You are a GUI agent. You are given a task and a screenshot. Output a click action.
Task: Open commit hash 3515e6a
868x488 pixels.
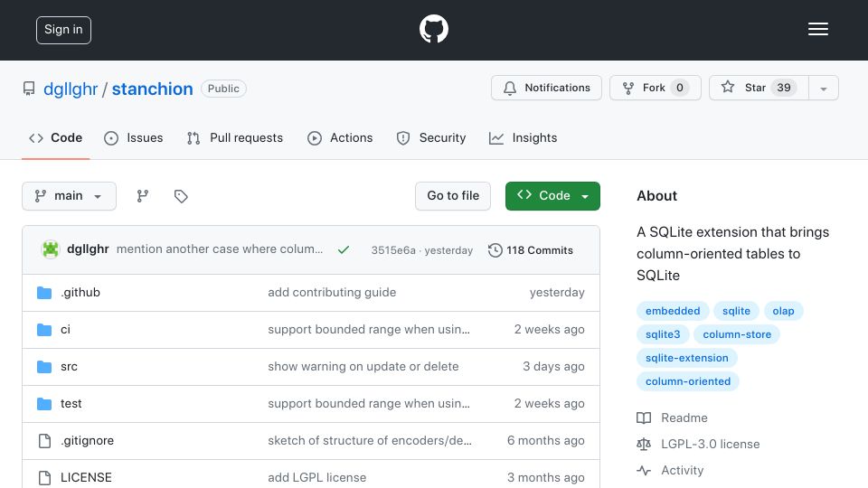pyautogui.click(x=393, y=250)
